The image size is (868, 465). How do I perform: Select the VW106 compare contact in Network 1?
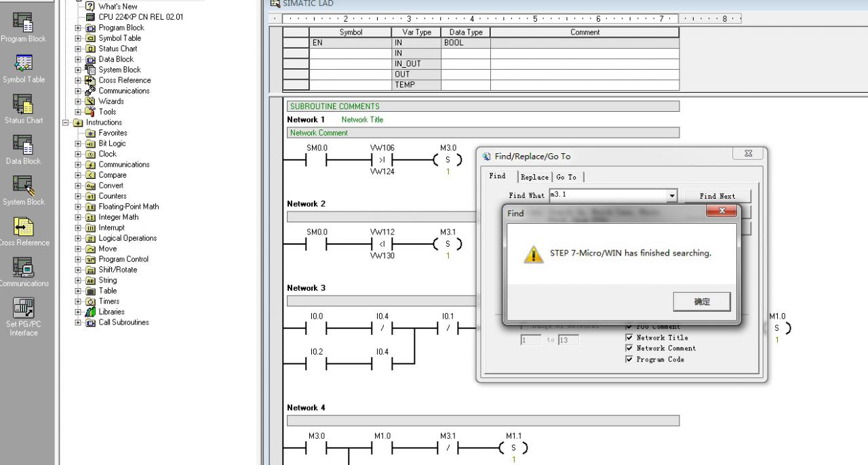click(382, 160)
